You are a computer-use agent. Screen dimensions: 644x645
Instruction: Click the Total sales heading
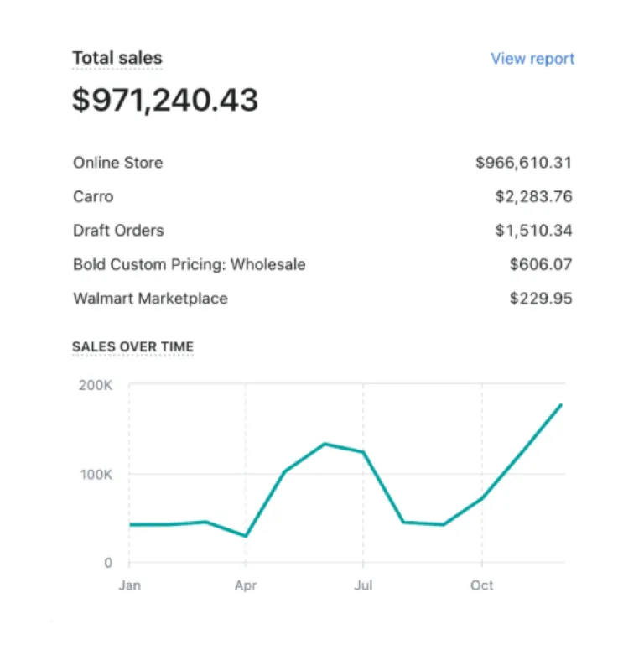pos(117,58)
